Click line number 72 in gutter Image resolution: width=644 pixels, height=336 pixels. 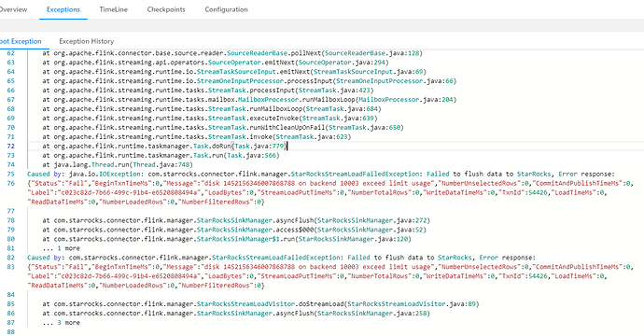(10, 146)
